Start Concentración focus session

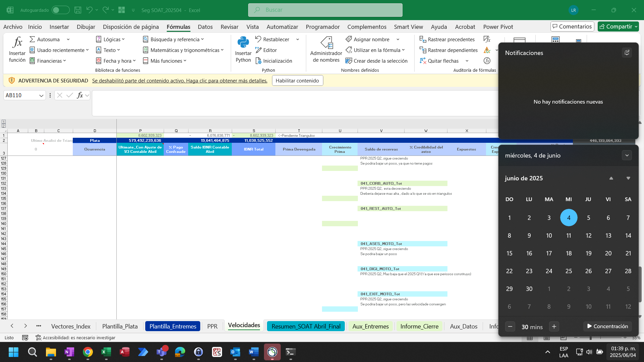[607, 326]
